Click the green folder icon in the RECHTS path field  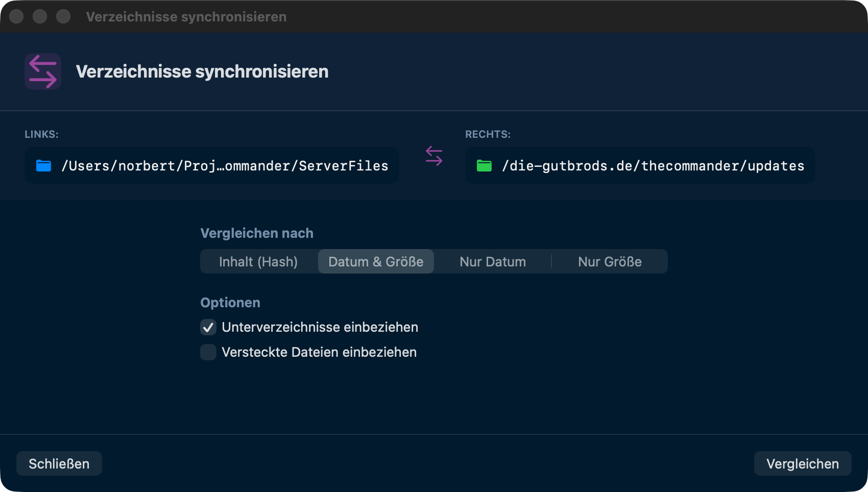coord(484,165)
